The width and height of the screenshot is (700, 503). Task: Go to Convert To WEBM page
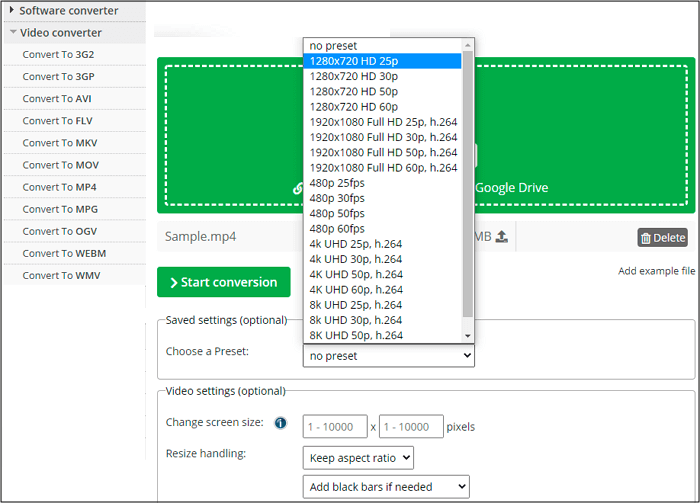point(64,253)
